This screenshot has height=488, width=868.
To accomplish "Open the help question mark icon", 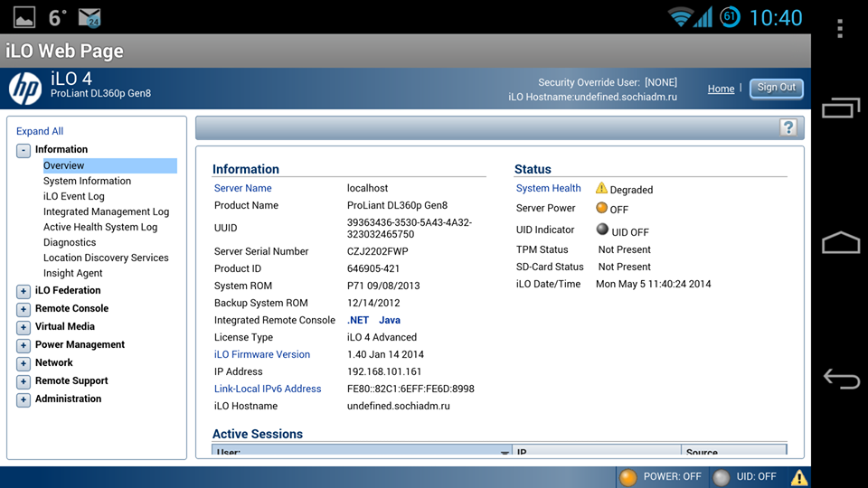I will point(788,127).
